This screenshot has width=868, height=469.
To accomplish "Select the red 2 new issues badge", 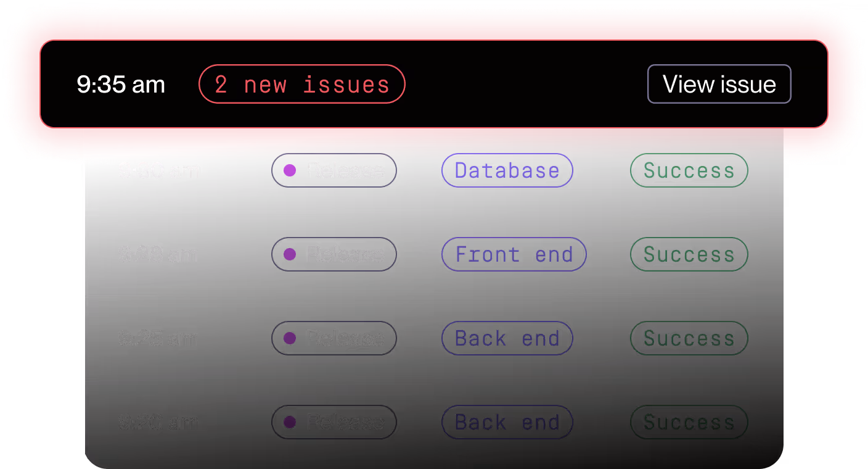I will pyautogui.click(x=302, y=84).
